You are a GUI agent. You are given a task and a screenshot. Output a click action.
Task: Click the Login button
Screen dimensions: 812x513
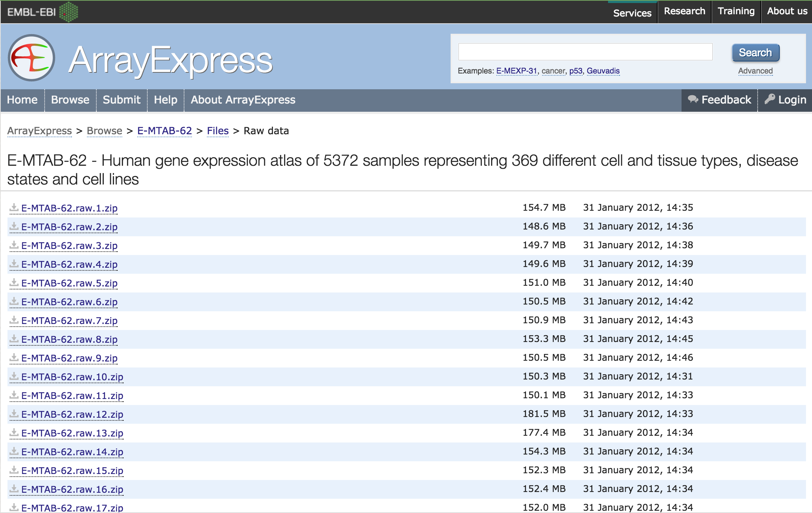[x=785, y=100]
